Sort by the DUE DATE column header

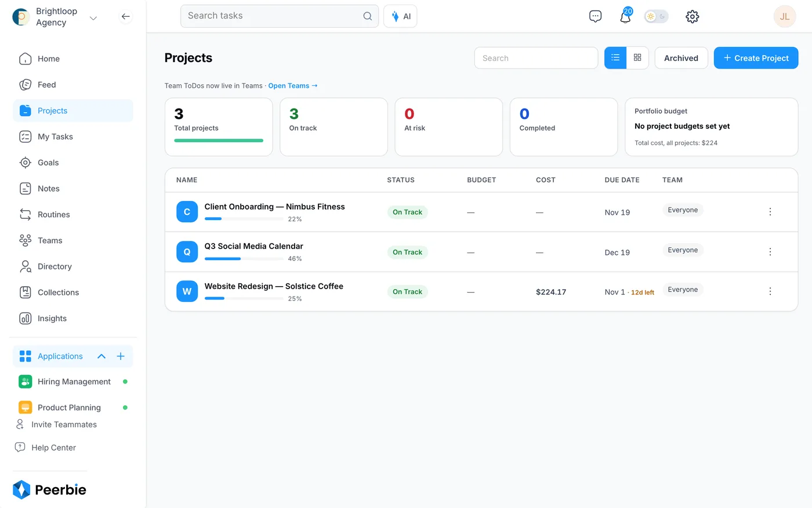[622, 180]
